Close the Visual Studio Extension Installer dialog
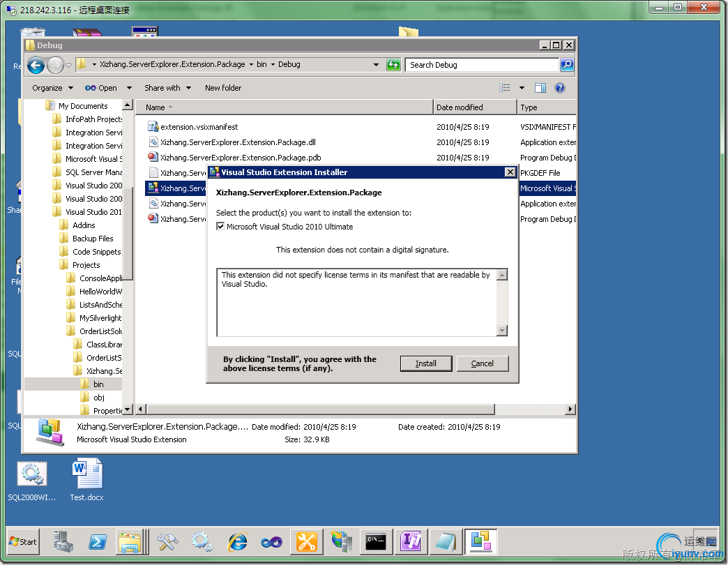Screen dimensions: 728x565 click(x=510, y=172)
